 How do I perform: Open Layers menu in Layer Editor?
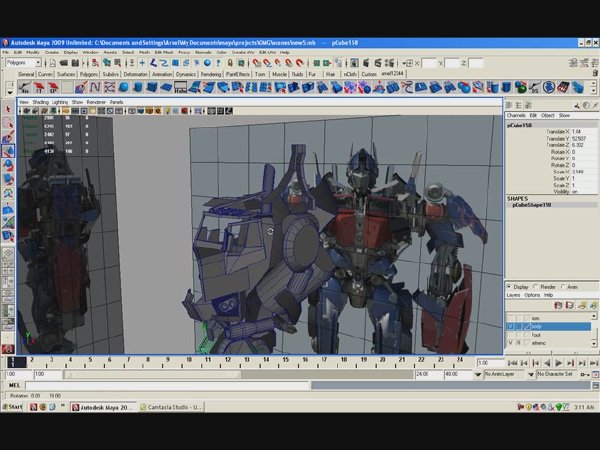coord(513,295)
